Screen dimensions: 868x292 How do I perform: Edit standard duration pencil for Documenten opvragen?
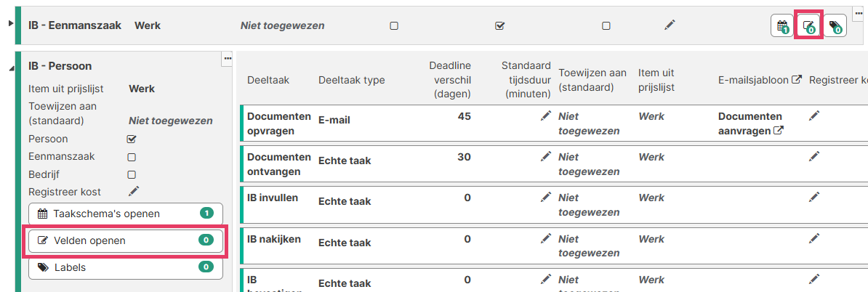(546, 115)
